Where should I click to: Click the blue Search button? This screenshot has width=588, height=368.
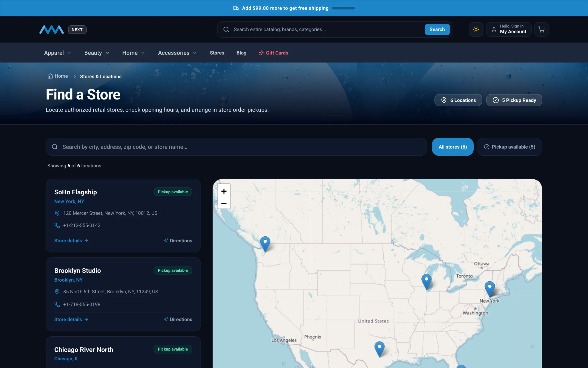(x=437, y=29)
